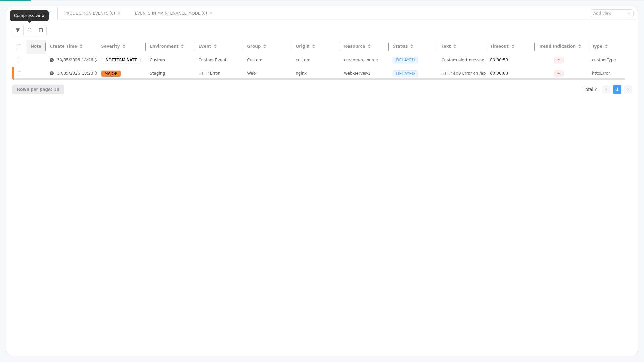The image size is (644, 362).
Task: Sort by Group column arrows
Action: point(265,46)
